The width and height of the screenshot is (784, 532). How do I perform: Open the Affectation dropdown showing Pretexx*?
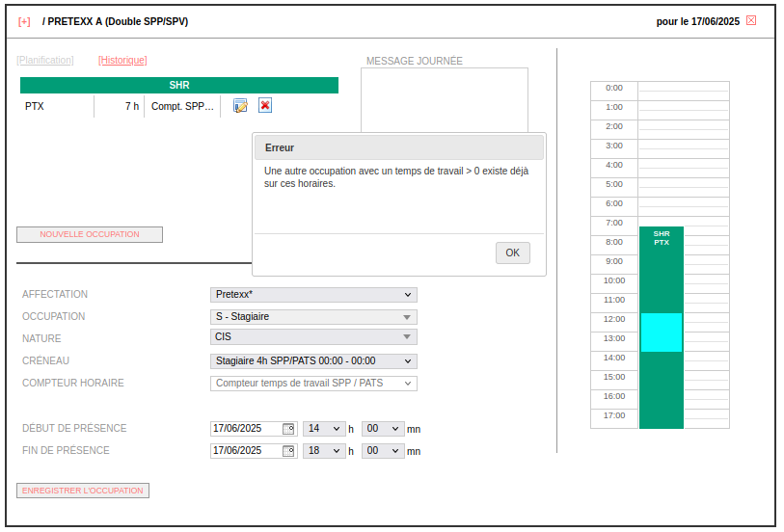click(x=313, y=295)
